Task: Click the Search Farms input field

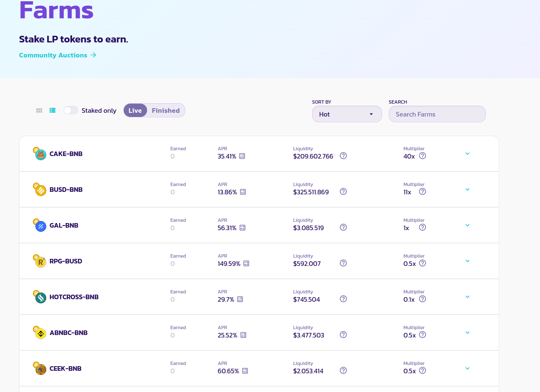Action: point(437,114)
